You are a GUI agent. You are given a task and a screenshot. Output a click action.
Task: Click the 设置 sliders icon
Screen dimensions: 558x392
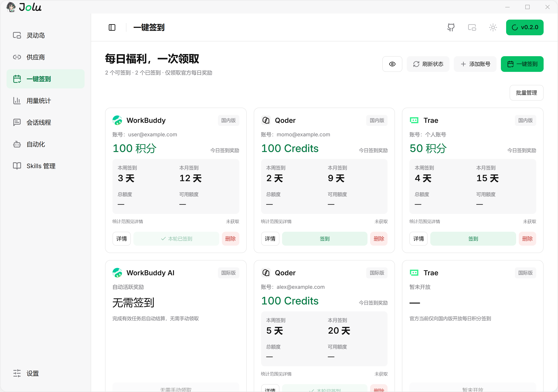(17, 373)
